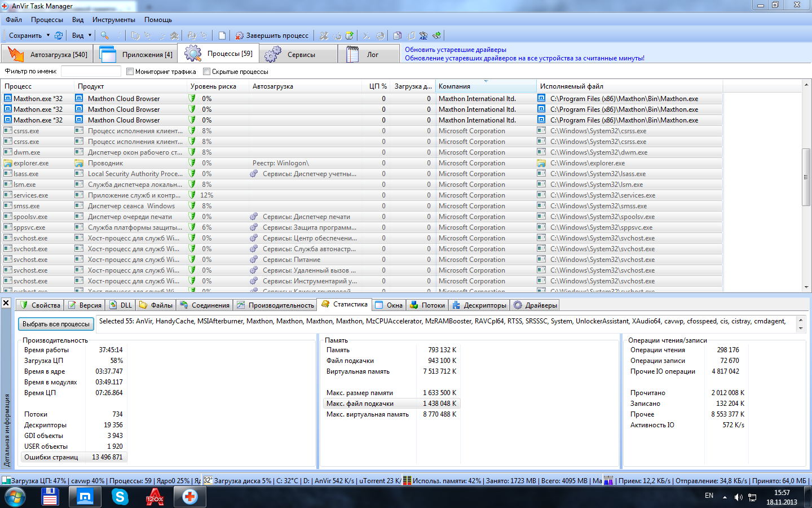
Task: Click the Выбрать все процессы button
Action: click(56, 324)
